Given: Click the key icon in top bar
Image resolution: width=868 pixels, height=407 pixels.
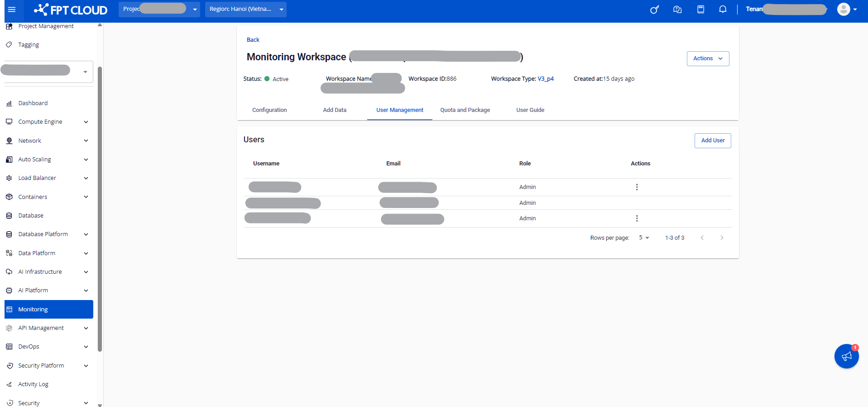Looking at the screenshot, I should (654, 10).
